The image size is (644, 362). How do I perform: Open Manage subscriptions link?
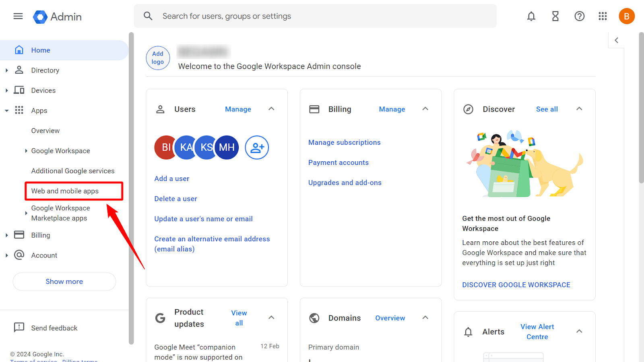pyautogui.click(x=344, y=142)
